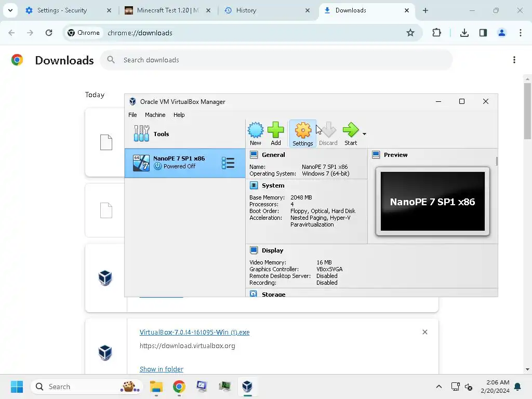532x399 pixels.
Task: Open File Explorer from taskbar
Action: click(x=156, y=387)
